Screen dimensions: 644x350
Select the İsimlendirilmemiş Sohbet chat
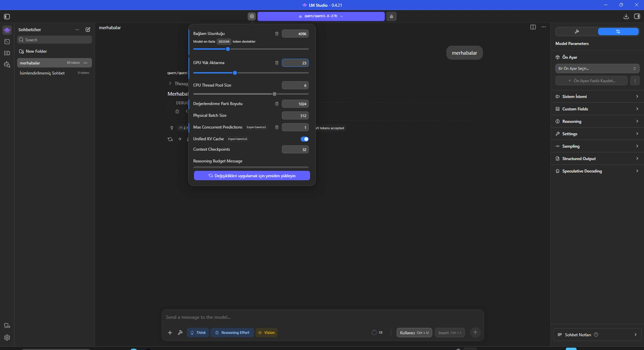tap(54, 73)
